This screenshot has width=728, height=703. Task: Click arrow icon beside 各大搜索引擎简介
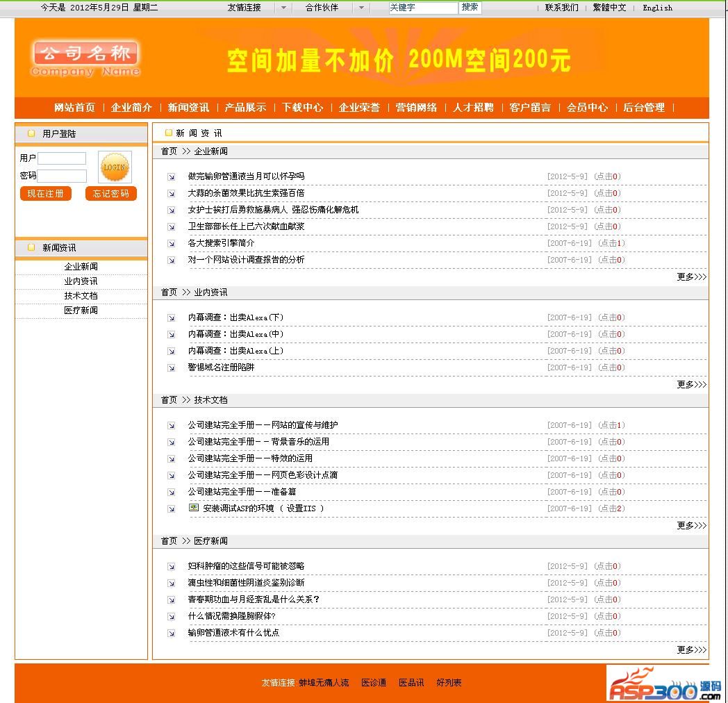tap(172, 244)
